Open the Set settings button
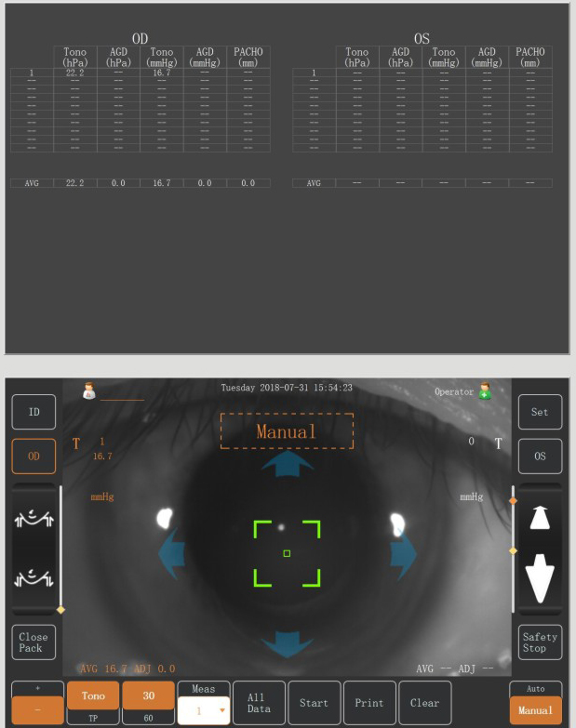Screen dimensions: 576x728 pyautogui.click(x=541, y=412)
